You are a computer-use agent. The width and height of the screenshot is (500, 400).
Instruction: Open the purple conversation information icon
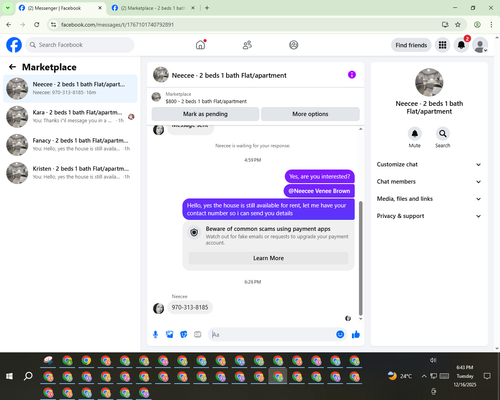click(x=352, y=75)
